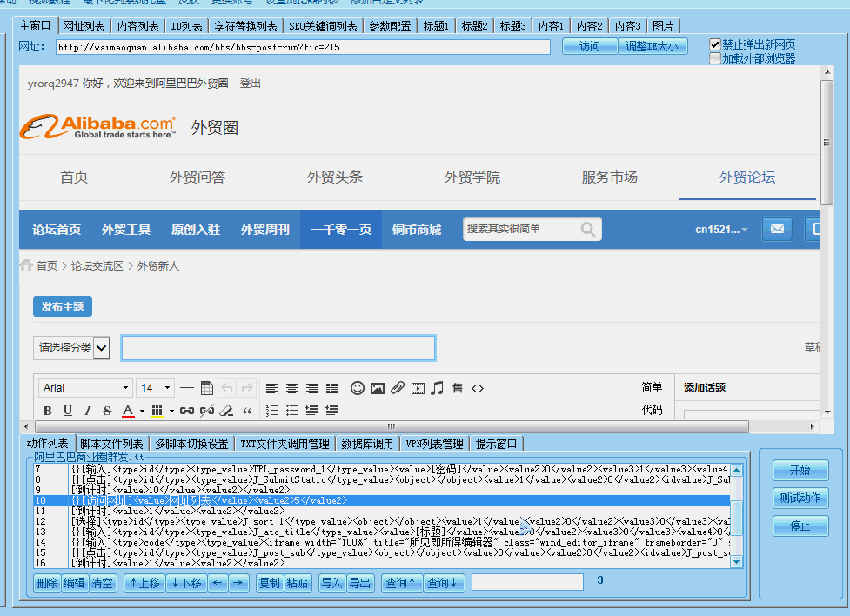Image resolution: width=850 pixels, height=616 pixels.
Task: Expand the cn1521... account dropdown
Action: [721, 230]
